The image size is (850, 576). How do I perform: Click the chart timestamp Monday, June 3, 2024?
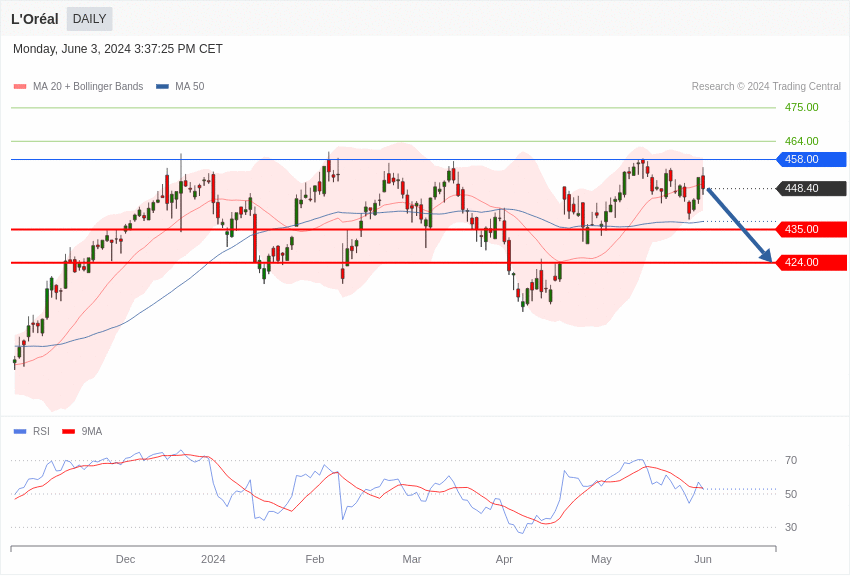[x=118, y=49]
